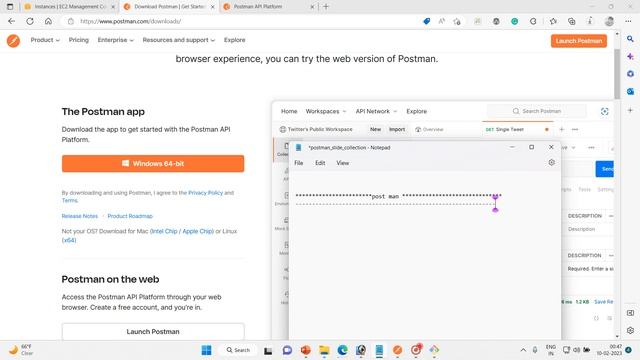Open PowerPoint from the taskbar
The height and width of the screenshot is (360, 640).
coord(305,350)
